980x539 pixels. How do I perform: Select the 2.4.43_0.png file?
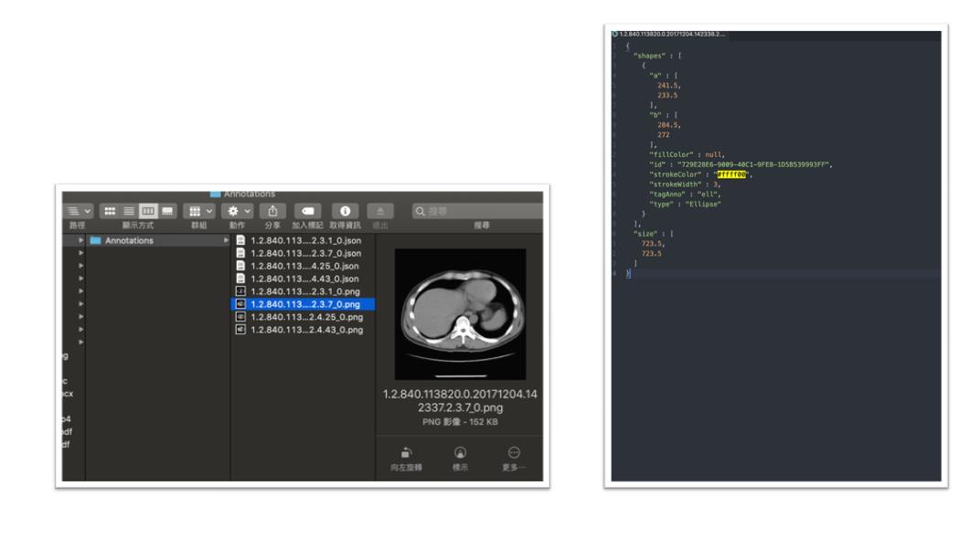point(306,330)
